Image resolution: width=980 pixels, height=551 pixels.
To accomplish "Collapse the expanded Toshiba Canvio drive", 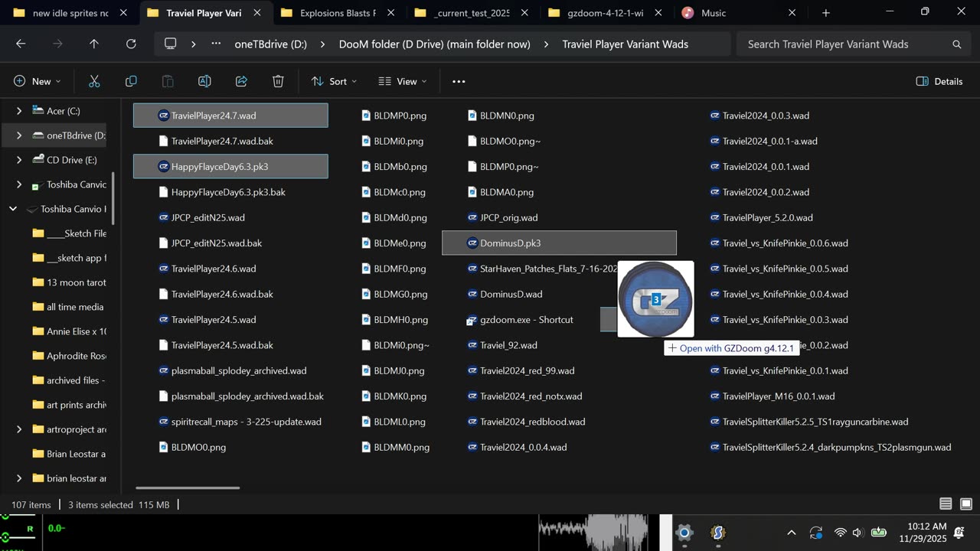I will tap(13, 209).
